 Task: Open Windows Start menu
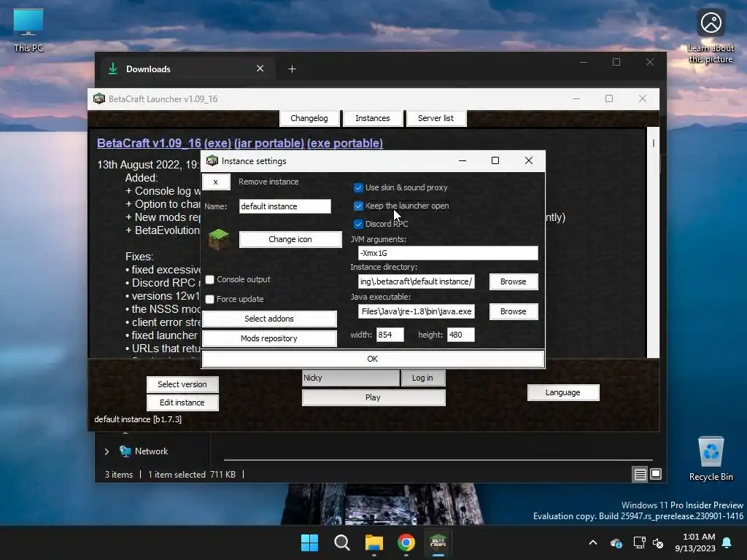(309, 542)
